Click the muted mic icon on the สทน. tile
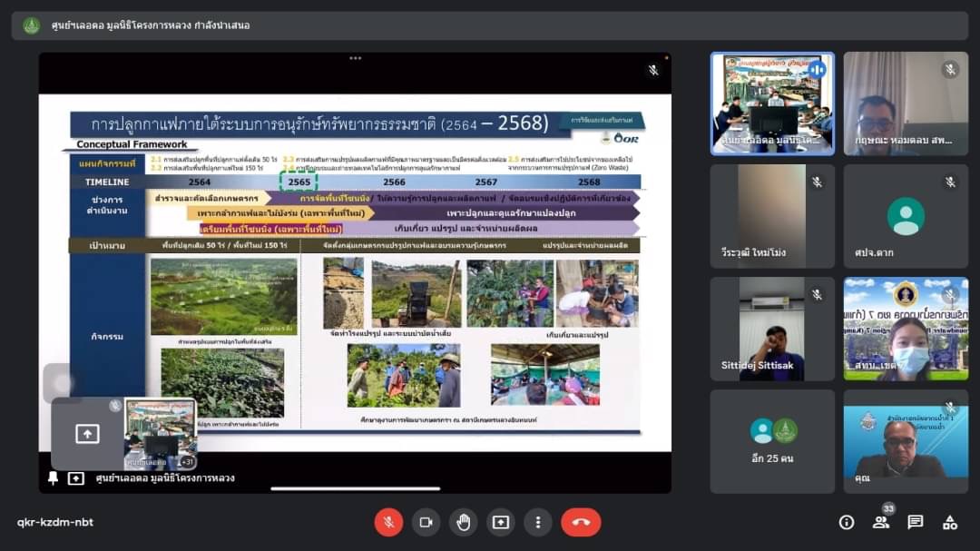The height and width of the screenshot is (551, 980). [950, 295]
